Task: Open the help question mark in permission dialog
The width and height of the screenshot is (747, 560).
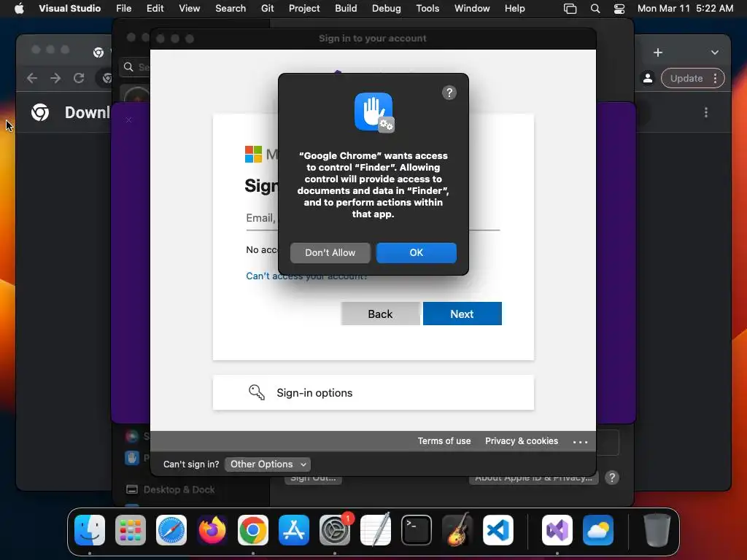Action: pyautogui.click(x=449, y=93)
